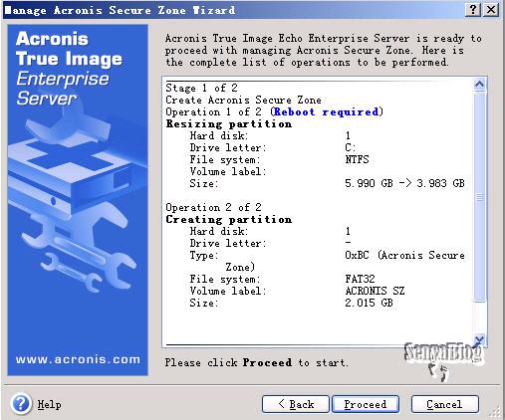Click the 'Operation 2 of 2' line
The height and width of the screenshot is (420, 505).
click(213, 207)
